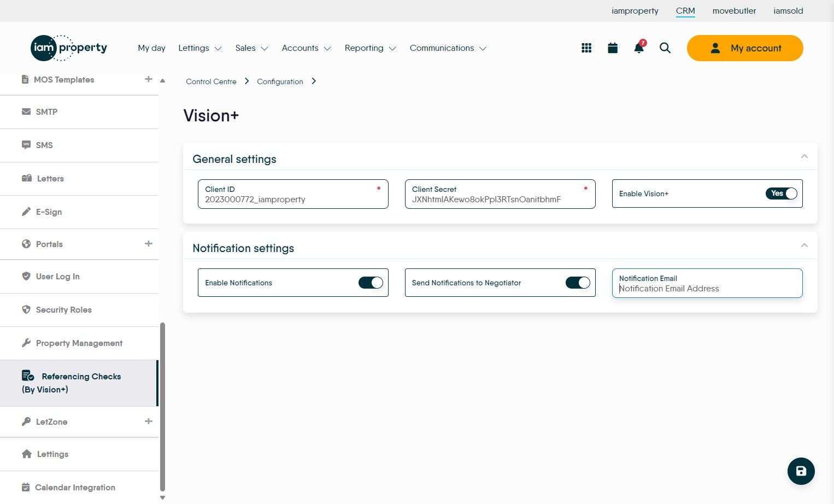Image resolution: width=834 pixels, height=504 pixels.
Task: Click the My account button
Action: (x=745, y=48)
